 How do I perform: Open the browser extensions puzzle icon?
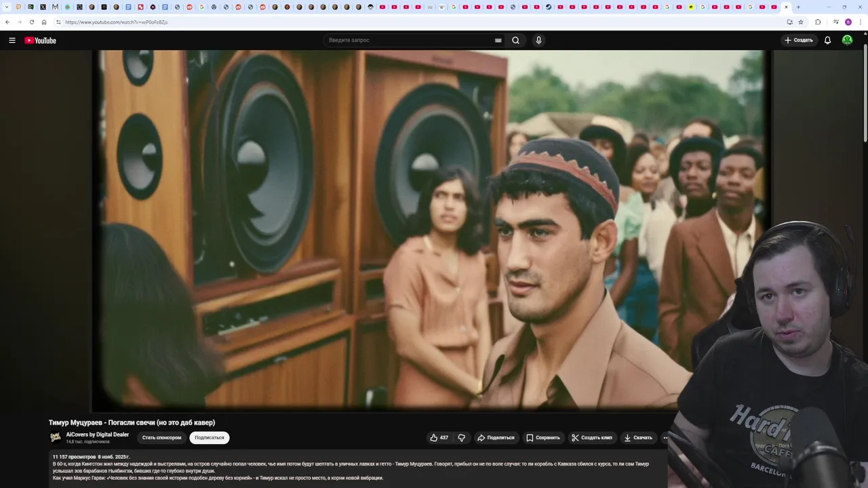[818, 22]
